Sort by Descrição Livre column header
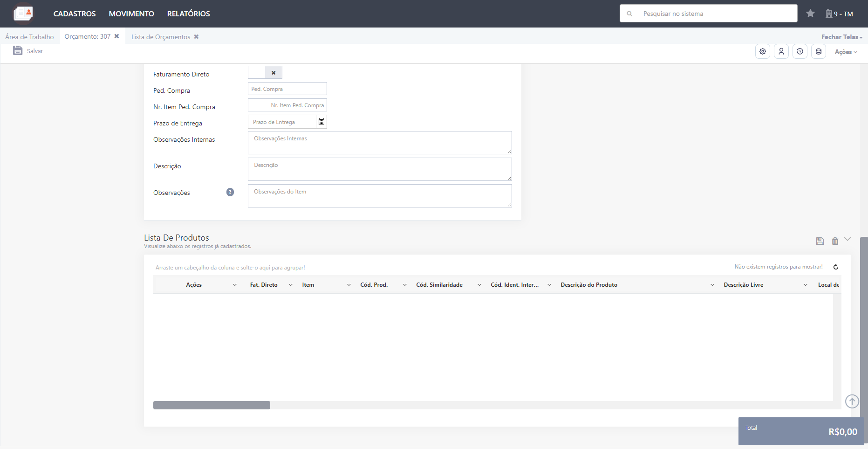Image resolution: width=868 pixels, height=449 pixels. [x=744, y=285]
